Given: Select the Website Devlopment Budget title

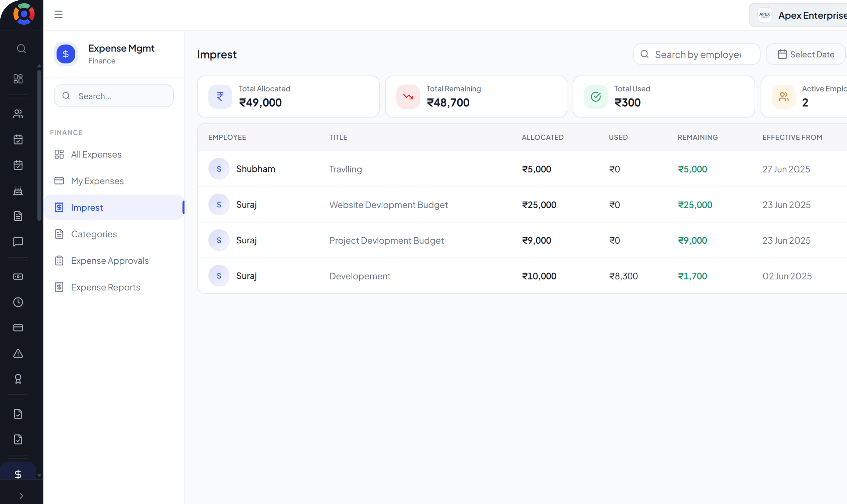Looking at the screenshot, I should pyautogui.click(x=388, y=205).
